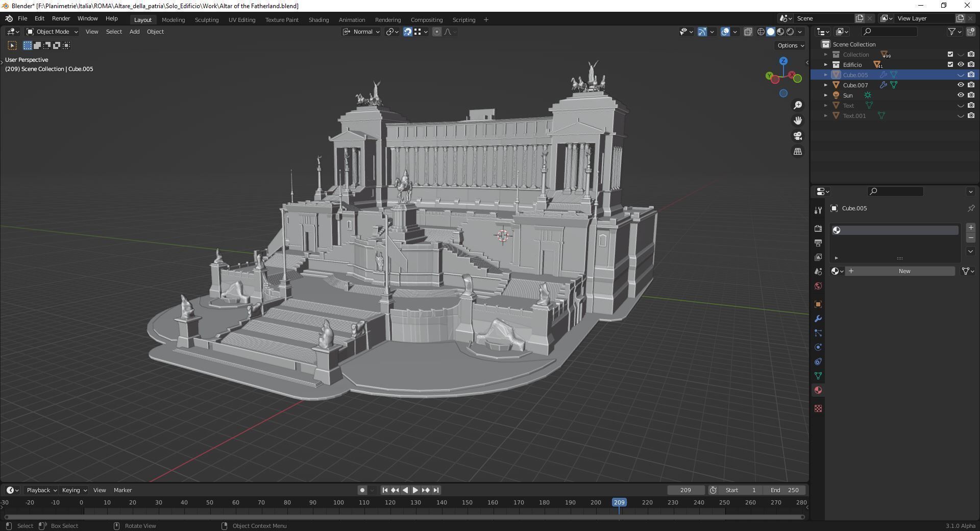
Task: Open transform orientation Normal dropdown
Action: pyautogui.click(x=361, y=32)
